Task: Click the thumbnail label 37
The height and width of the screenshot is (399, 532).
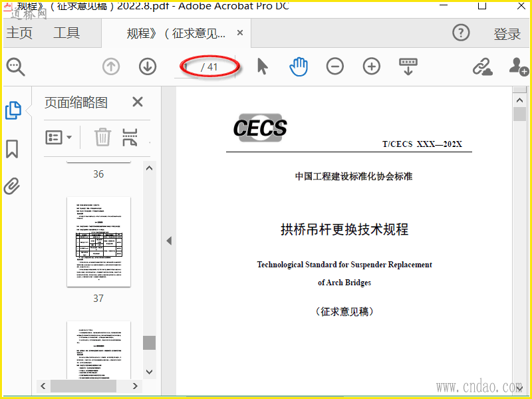Action: tap(98, 298)
